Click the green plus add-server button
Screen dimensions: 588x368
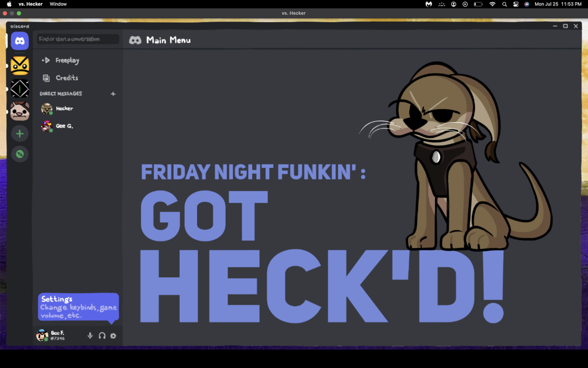point(20,134)
